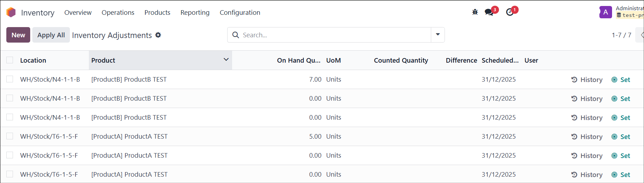Open the gear icon beside Inventory Adjustments
Image resolution: width=644 pixels, height=183 pixels.
(158, 35)
